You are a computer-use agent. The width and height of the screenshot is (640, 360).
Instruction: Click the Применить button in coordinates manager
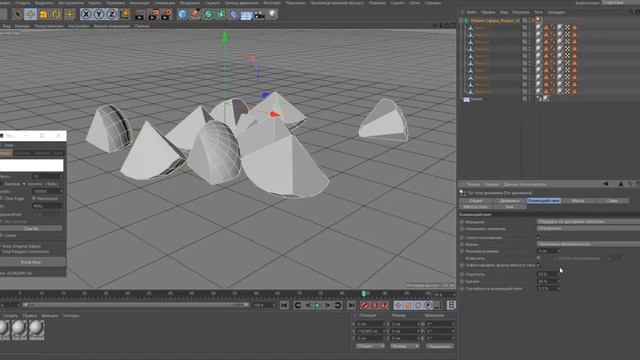[440, 346]
